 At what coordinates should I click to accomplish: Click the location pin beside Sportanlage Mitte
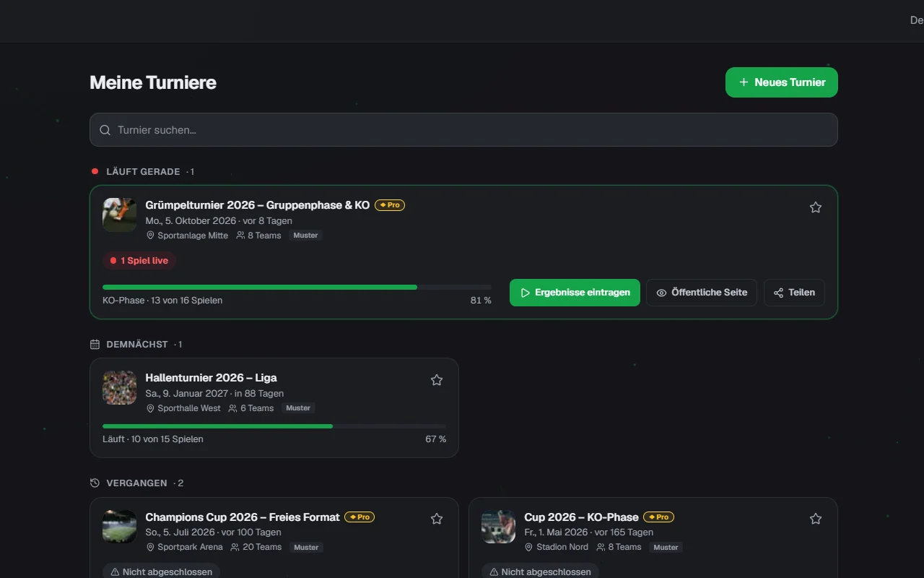point(151,236)
